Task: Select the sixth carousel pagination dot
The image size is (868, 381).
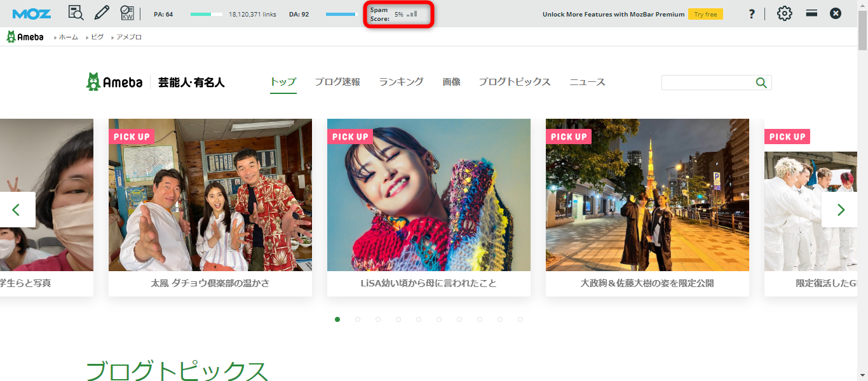Action: point(439,319)
